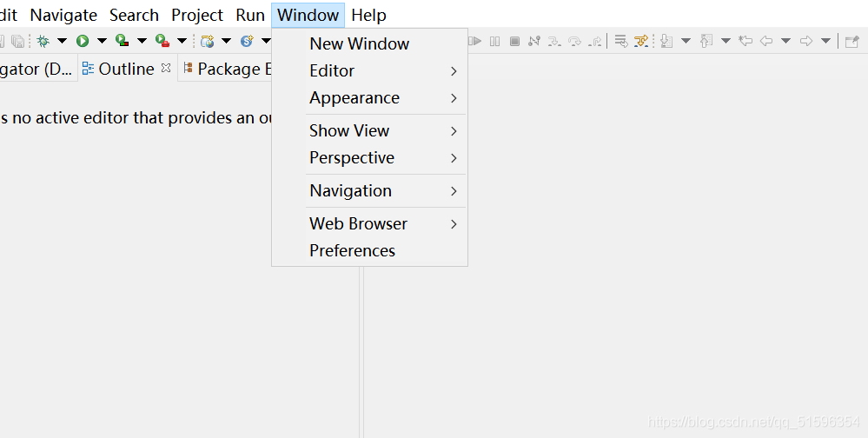Open the Next Annotation dropdown arrow

click(x=686, y=41)
